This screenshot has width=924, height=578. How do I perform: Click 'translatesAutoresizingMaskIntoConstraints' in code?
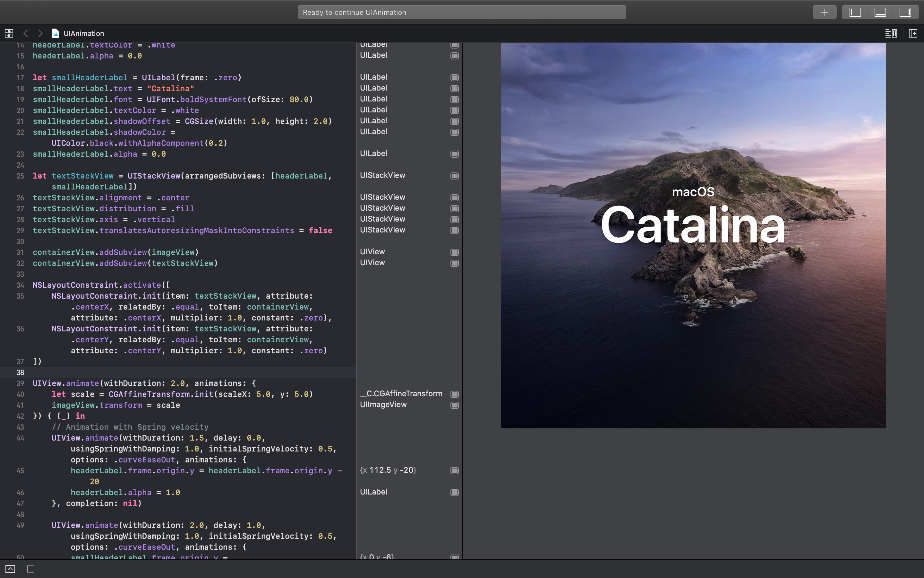pyautogui.click(x=197, y=231)
